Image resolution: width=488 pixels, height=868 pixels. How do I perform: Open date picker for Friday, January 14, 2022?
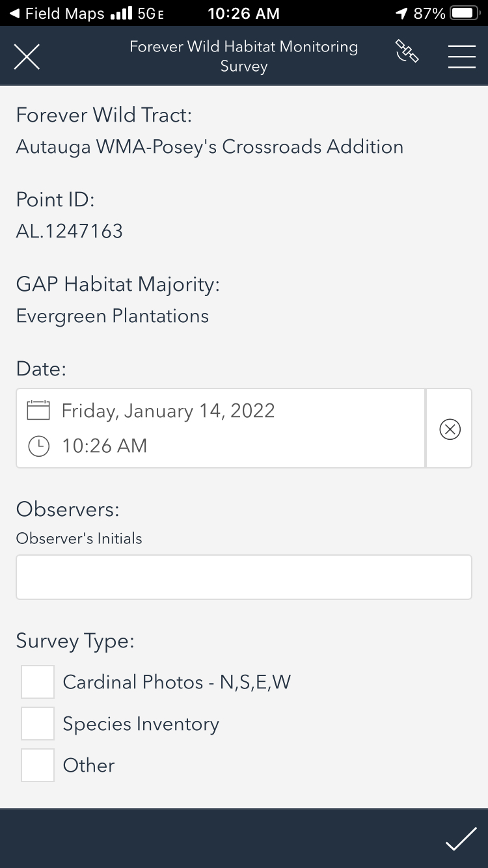[x=168, y=411]
